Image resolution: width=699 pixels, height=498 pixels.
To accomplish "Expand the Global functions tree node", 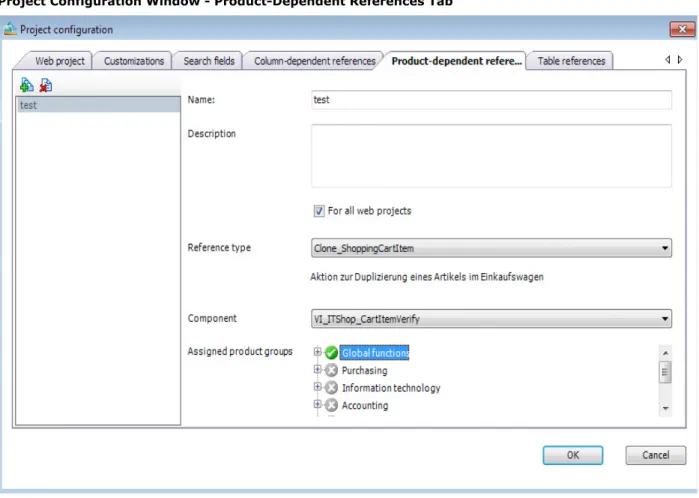I will (x=317, y=352).
